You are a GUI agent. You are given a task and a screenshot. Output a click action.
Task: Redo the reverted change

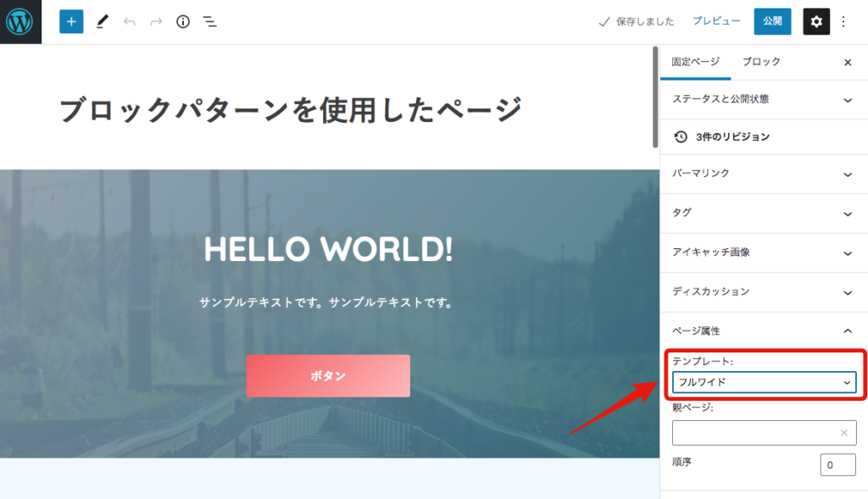coord(156,21)
